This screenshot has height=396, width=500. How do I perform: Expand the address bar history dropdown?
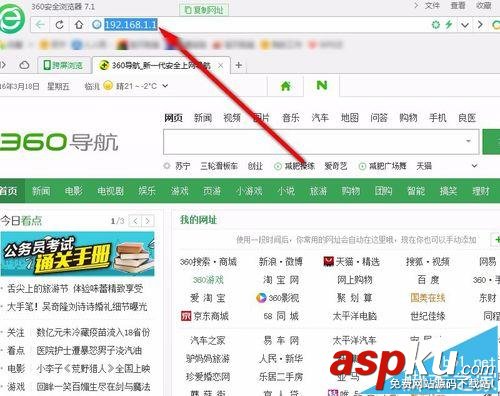tap(465, 25)
